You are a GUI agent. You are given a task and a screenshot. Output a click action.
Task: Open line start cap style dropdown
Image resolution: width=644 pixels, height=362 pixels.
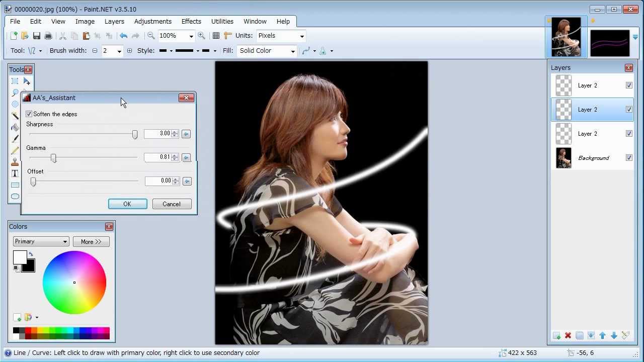point(171,51)
